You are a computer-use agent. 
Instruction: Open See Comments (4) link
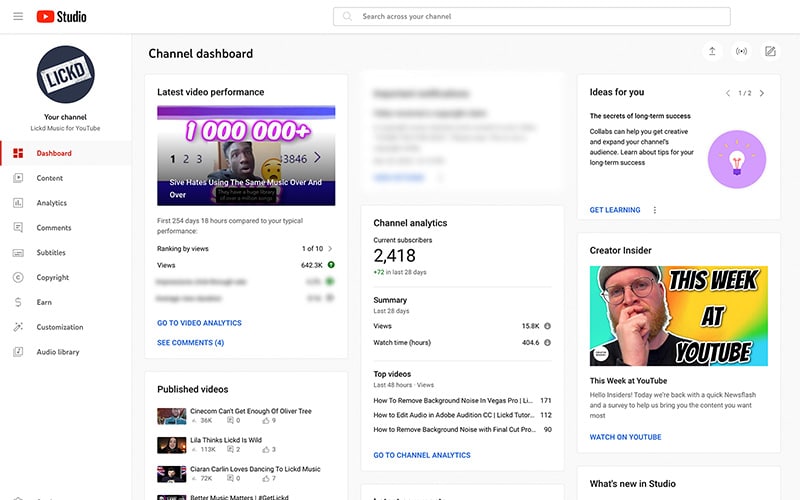click(x=190, y=342)
